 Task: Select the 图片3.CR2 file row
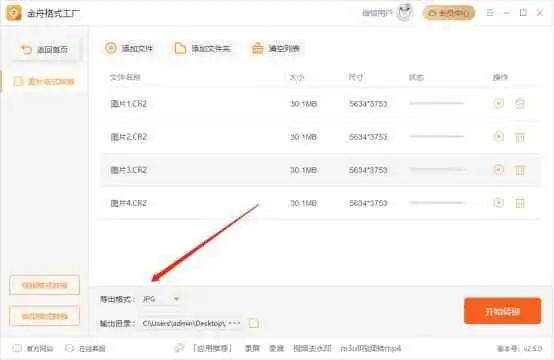321,170
